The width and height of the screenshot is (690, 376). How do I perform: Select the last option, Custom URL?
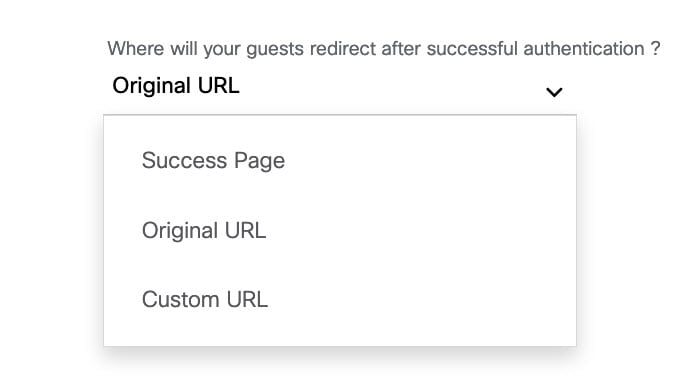click(340, 299)
